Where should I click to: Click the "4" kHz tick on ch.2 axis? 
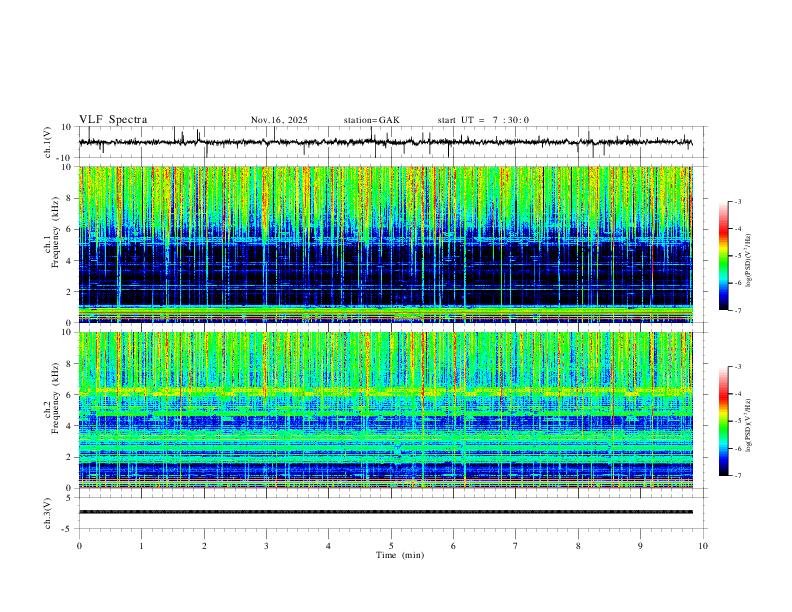70,426
